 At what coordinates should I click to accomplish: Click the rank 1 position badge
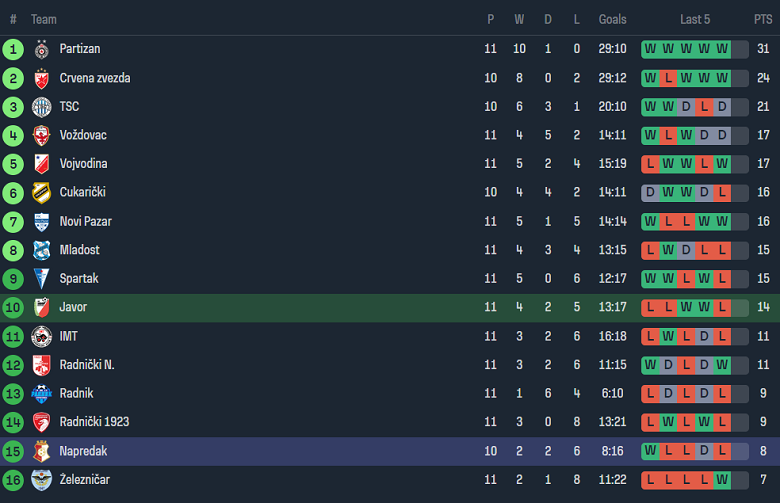coord(13,49)
